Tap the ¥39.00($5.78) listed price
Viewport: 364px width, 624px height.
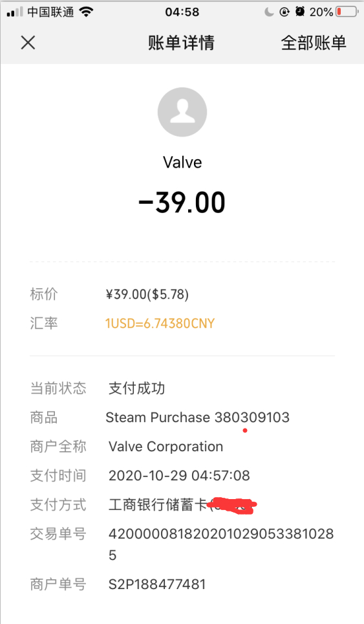click(147, 295)
